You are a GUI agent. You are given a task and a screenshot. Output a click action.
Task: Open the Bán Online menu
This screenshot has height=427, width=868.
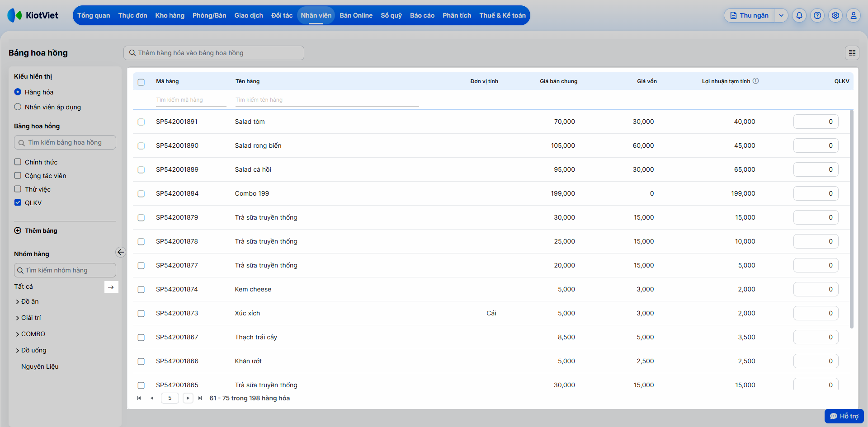(x=356, y=15)
